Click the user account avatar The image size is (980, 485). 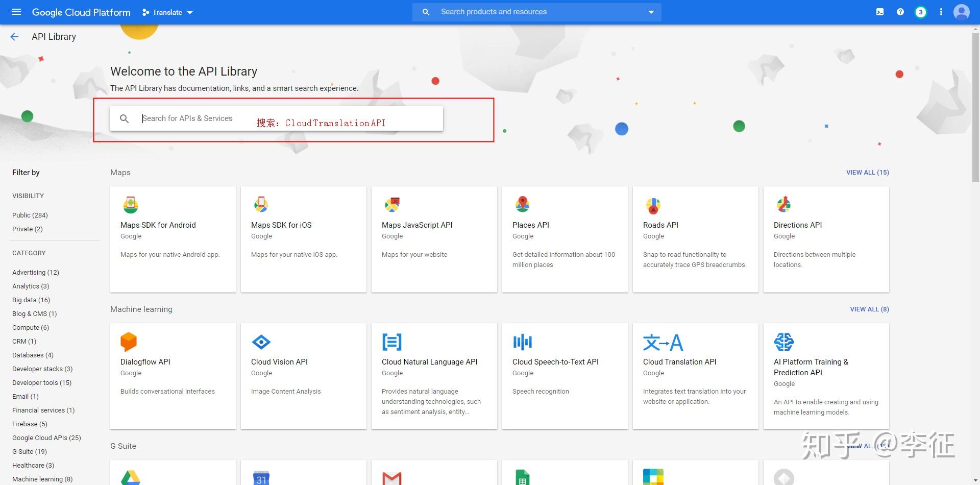tap(962, 12)
